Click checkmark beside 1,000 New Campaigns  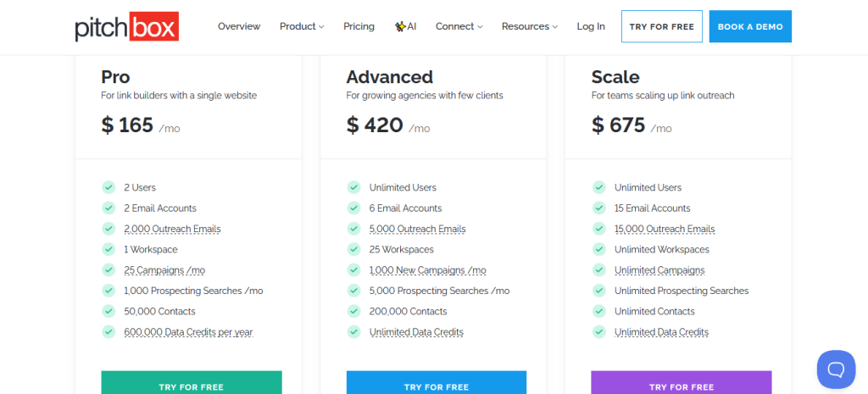[x=353, y=270]
